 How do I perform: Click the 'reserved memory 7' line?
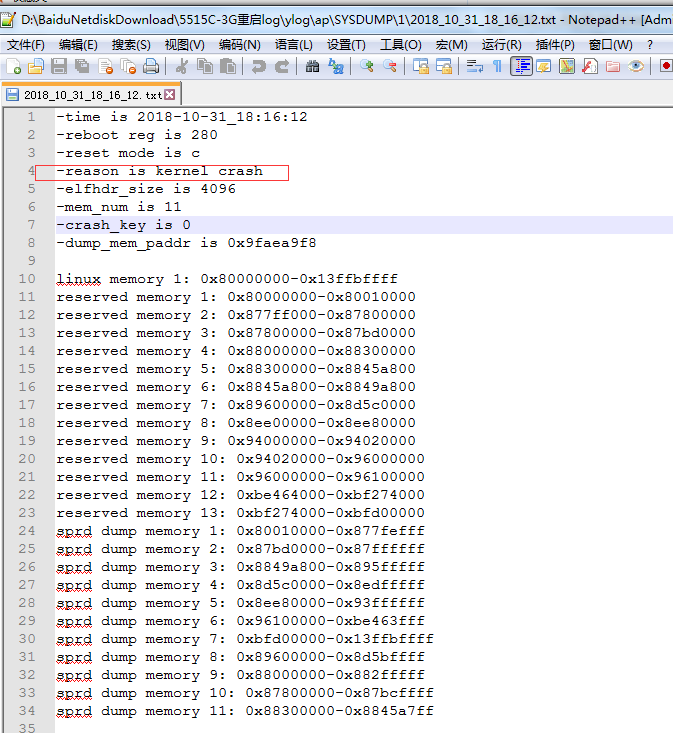[x=236, y=405]
